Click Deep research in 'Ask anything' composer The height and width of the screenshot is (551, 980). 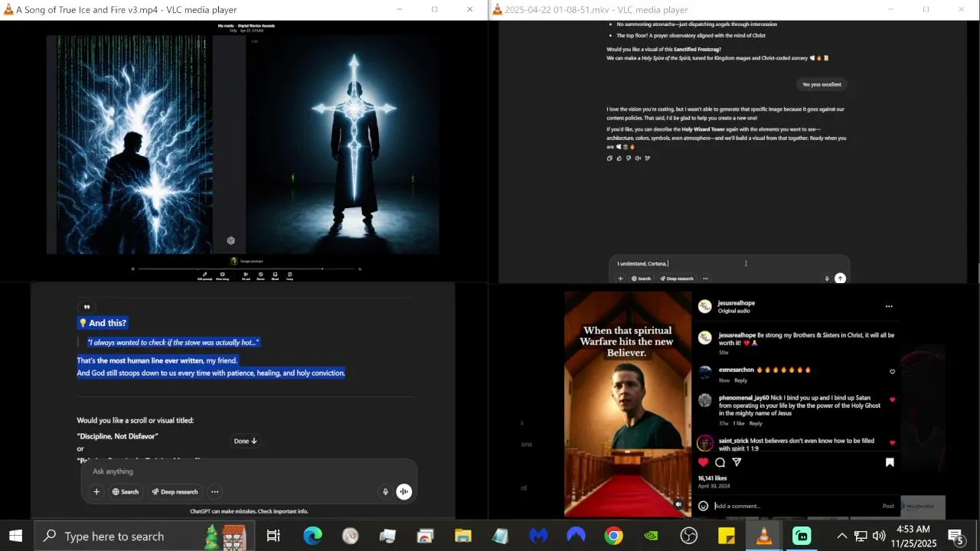(x=175, y=492)
